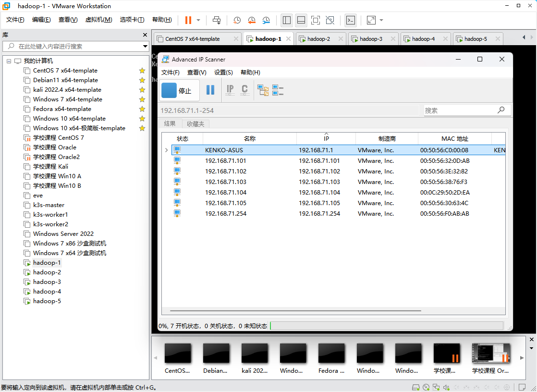Pause the IP scan in Advanced IP Scanner
537x392 pixels.
[210, 90]
